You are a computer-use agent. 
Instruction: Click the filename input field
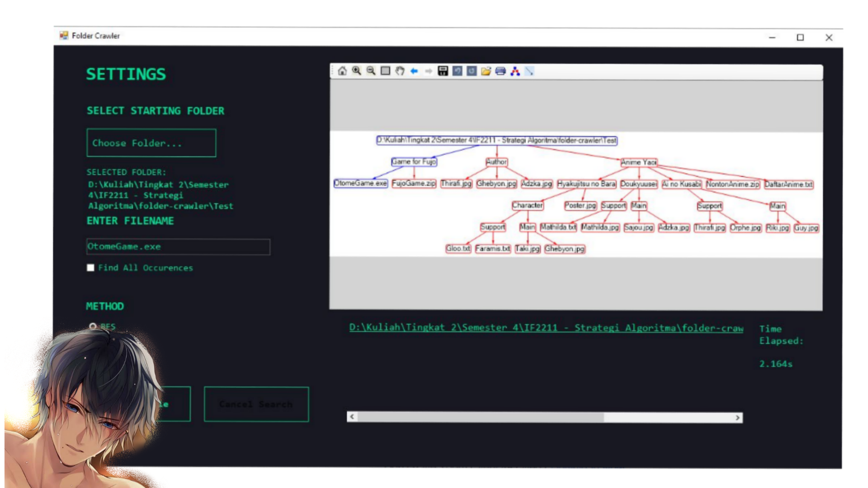click(178, 247)
